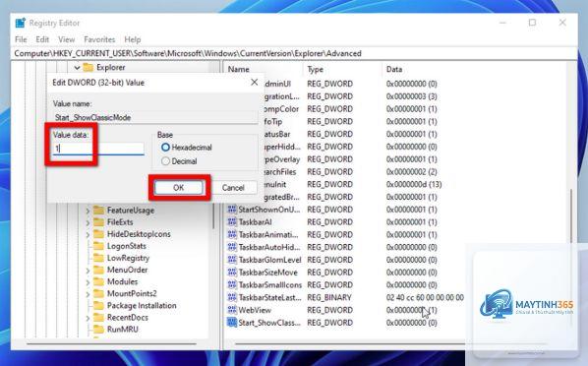The image size is (588, 366).
Task: Click the Value name field Start_ShowClassicMode
Action: pos(155,117)
